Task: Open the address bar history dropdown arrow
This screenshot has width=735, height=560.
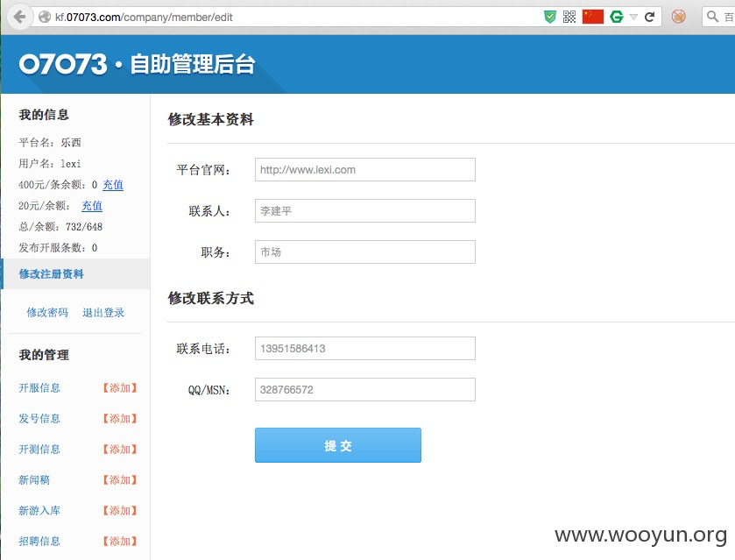Action: click(x=633, y=18)
